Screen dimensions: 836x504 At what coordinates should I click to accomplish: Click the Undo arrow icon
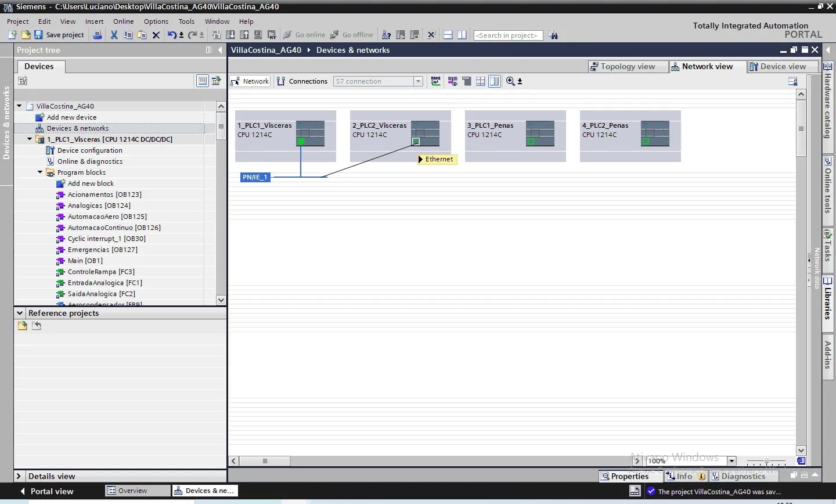coord(171,35)
